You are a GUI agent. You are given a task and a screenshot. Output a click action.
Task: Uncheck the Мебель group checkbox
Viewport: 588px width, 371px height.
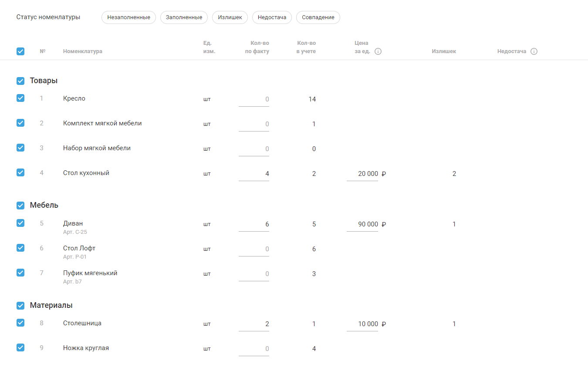[x=20, y=206]
